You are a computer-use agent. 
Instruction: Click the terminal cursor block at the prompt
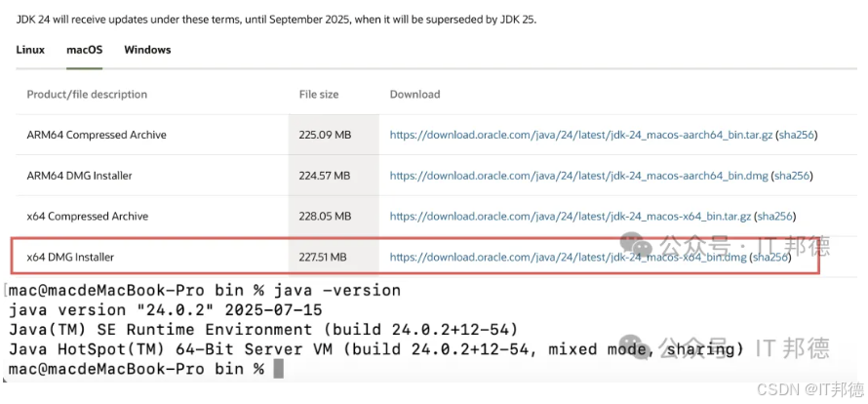(x=278, y=369)
